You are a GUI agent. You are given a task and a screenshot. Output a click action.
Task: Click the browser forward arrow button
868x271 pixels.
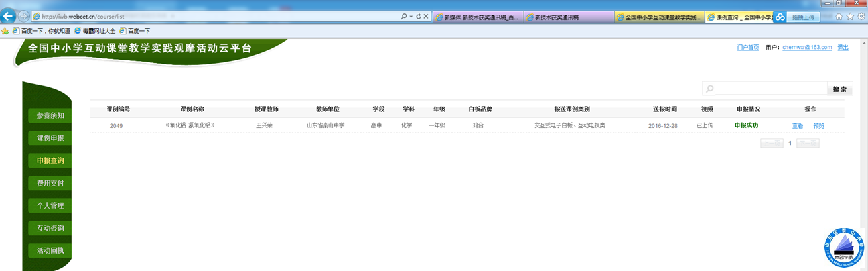(x=23, y=17)
